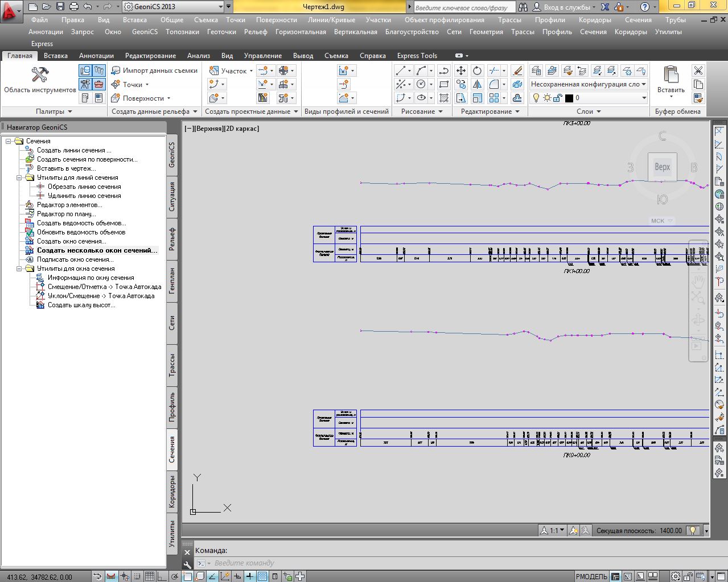Collapse the Сечения tree root node
Image resolution: width=728 pixels, height=582 pixels.
(9, 141)
